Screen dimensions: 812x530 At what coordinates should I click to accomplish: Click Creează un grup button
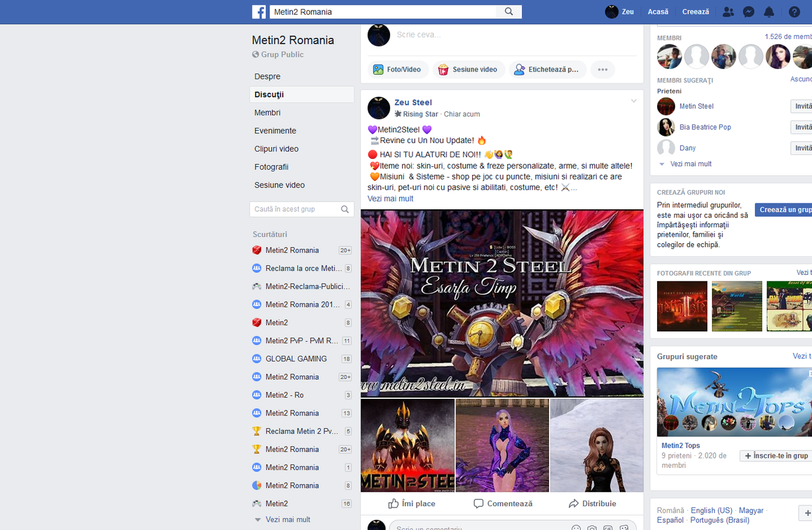coord(784,210)
